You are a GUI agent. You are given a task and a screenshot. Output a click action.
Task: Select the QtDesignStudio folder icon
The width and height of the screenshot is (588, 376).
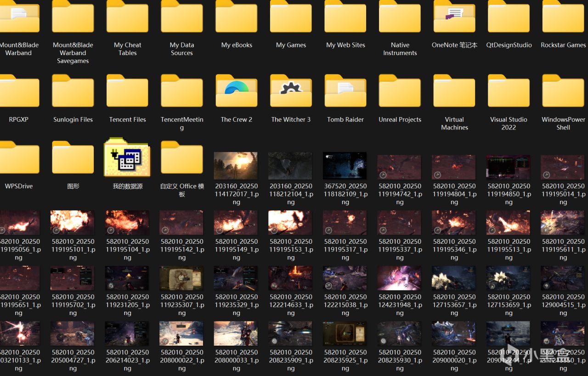(x=509, y=17)
